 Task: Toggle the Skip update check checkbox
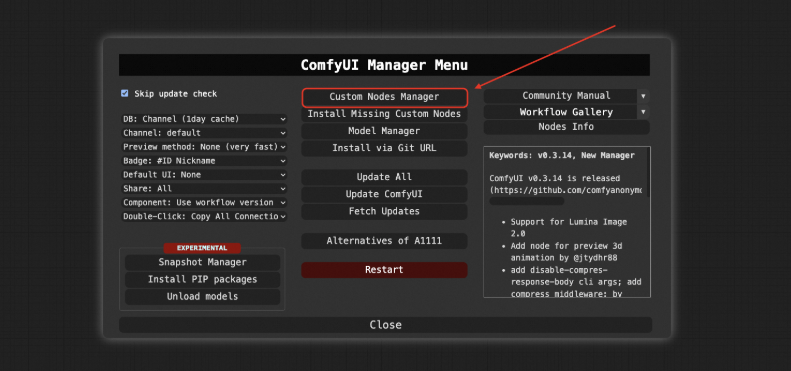(125, 93)
